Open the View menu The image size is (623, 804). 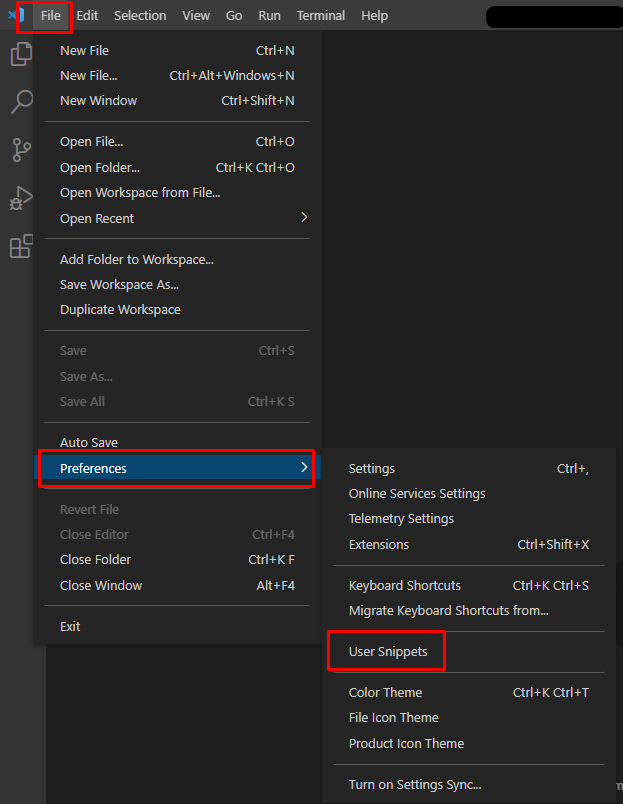[196, 15]
